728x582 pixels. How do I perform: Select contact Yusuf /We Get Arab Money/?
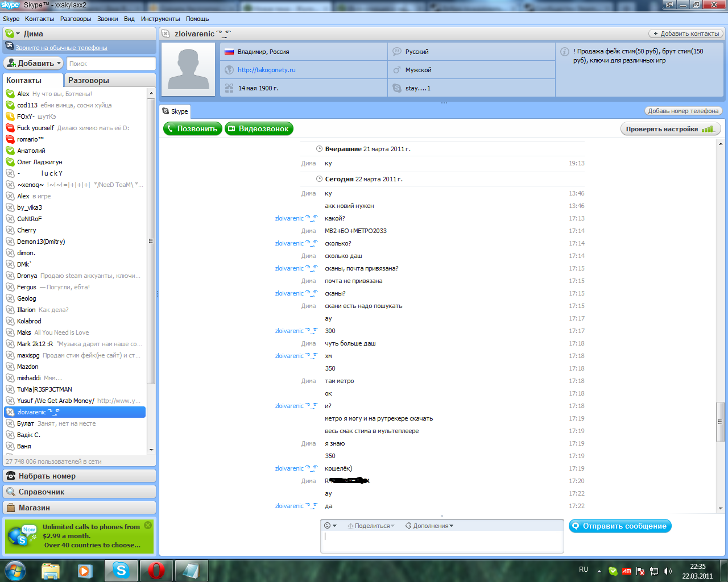coord(75,401)
